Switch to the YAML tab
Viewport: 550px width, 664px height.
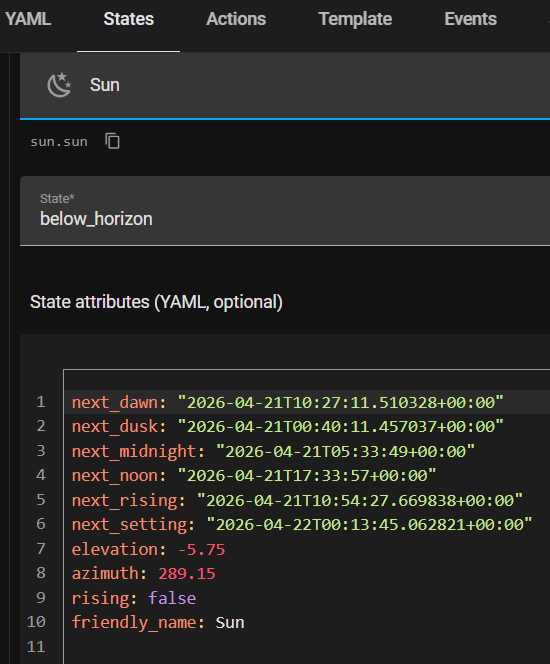(28, 19)
